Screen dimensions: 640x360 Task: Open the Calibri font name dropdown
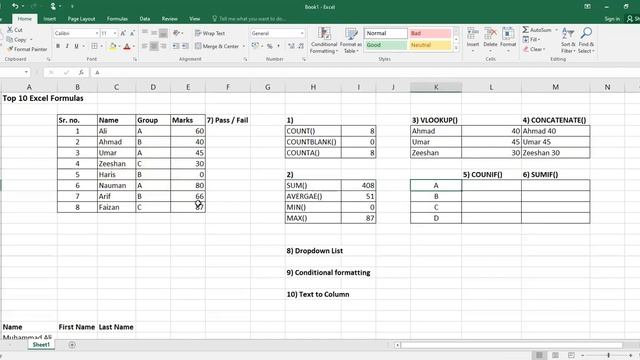coord(97,33)
